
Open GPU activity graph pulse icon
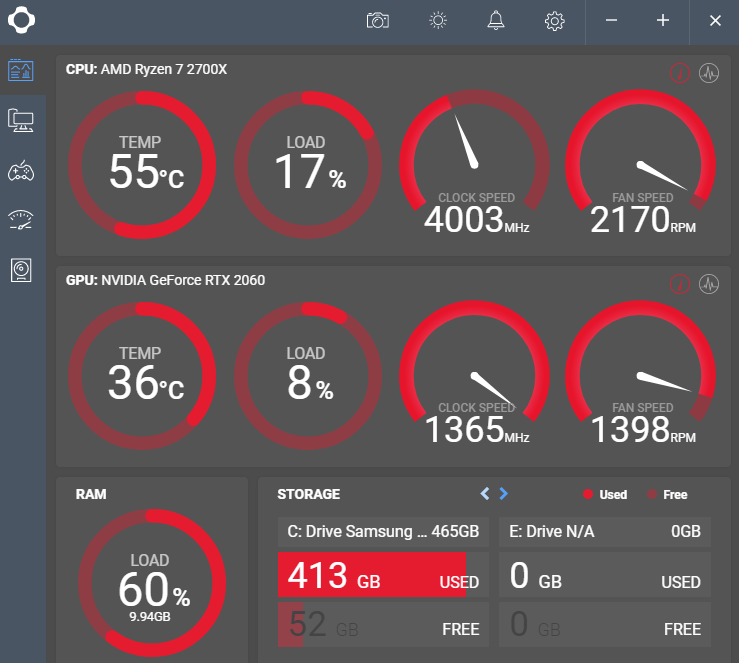(x=709, y=284)
